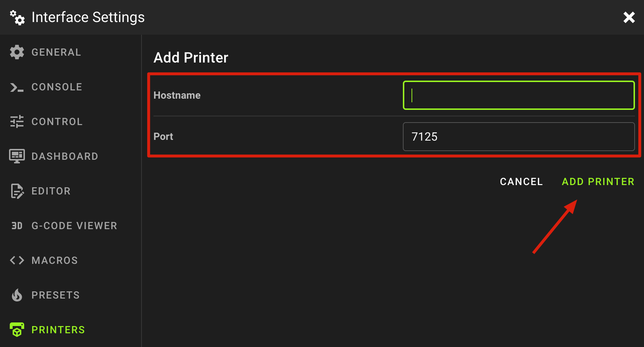Click the Editor document-pencil icon
This screenshot has height=347, width=644.
17,191
